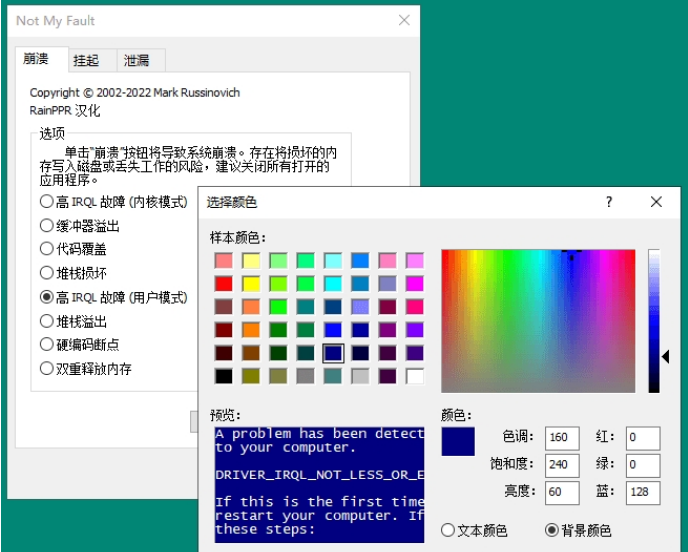Pick the light pink swatch in top row
The width and height of the screenshot is (688, 552).
coord(387,260)
